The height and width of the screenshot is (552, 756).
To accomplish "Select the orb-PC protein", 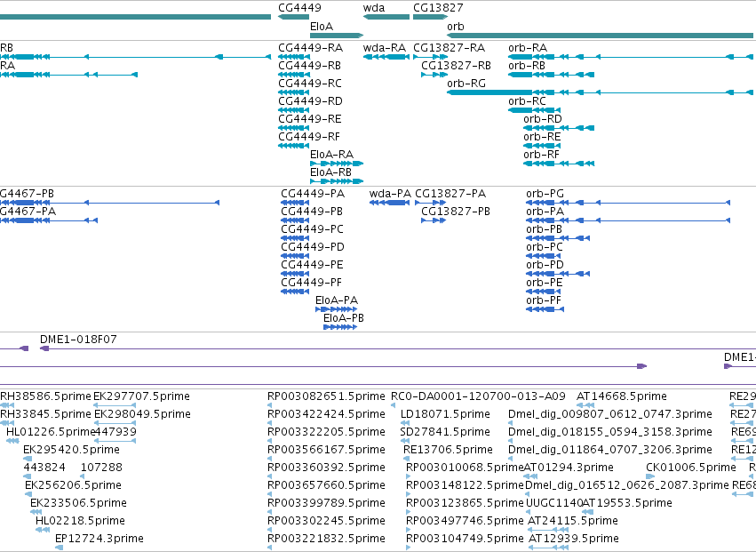I will click(544, 256).
